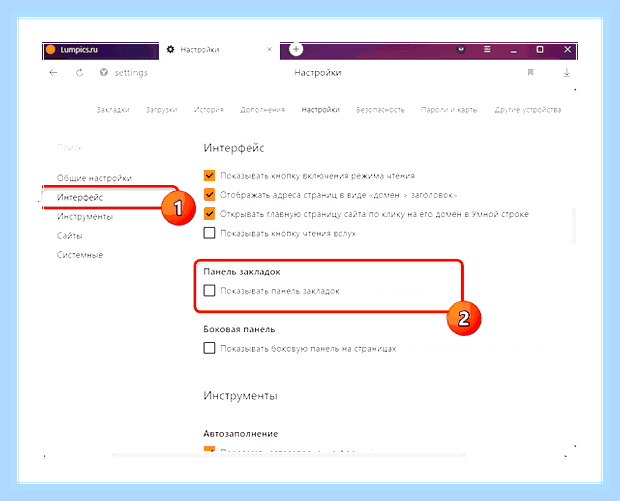620x501 pixels.
Task: Click the Панель закладок heading
Action: click(242, 272)
